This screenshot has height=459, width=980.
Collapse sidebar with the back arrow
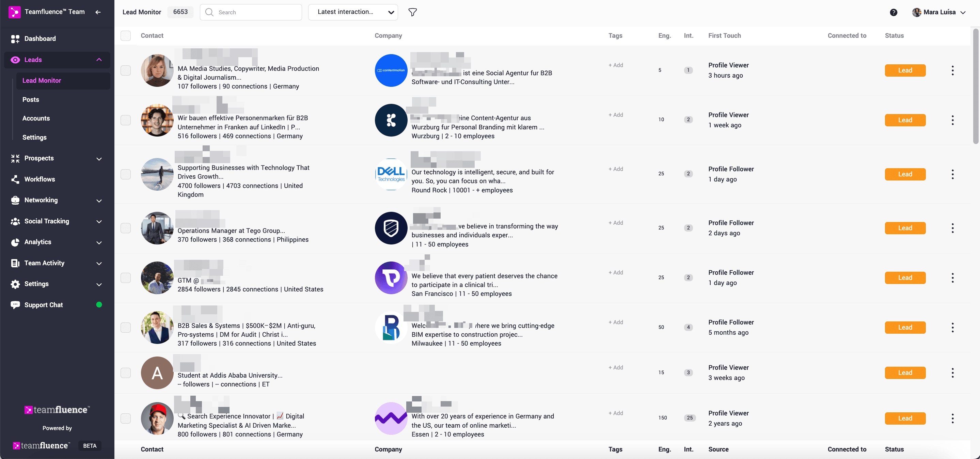pyautogui.click(x=98, y=12)
